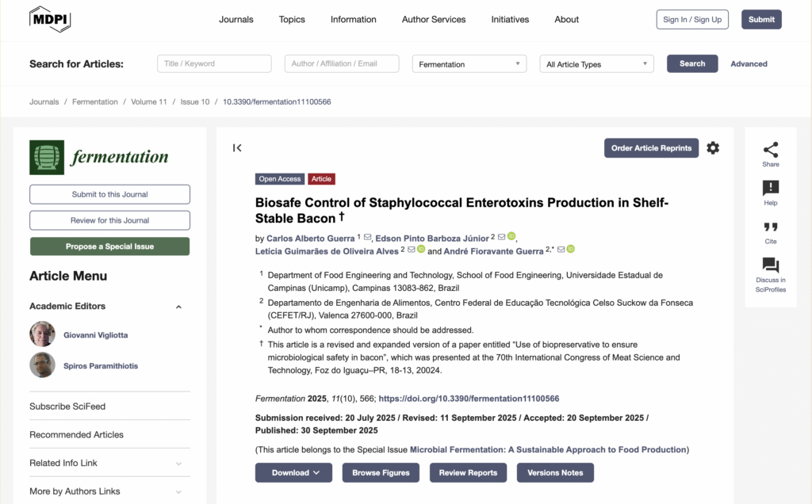Image resolution: width=812 pixels, height=504 pixels.
Task: Open the Share icon in right sidebar
Action: coord(770,151)
